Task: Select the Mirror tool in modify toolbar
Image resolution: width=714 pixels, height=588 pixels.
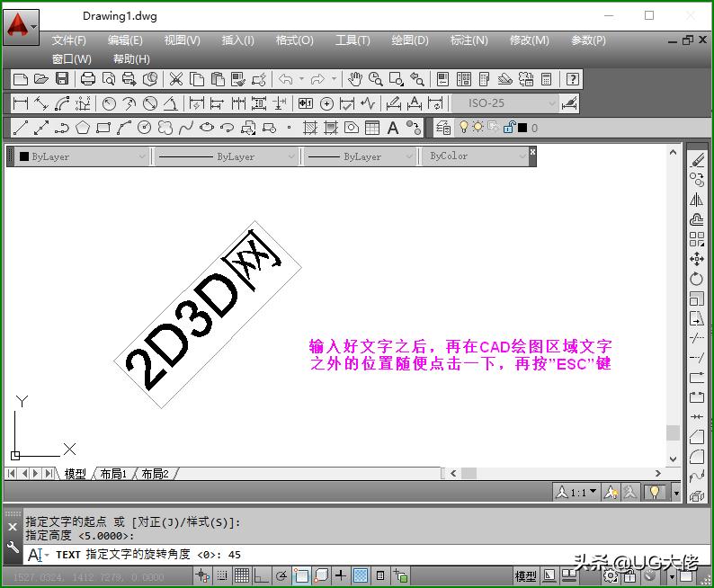Action: (x=697, y=200)
